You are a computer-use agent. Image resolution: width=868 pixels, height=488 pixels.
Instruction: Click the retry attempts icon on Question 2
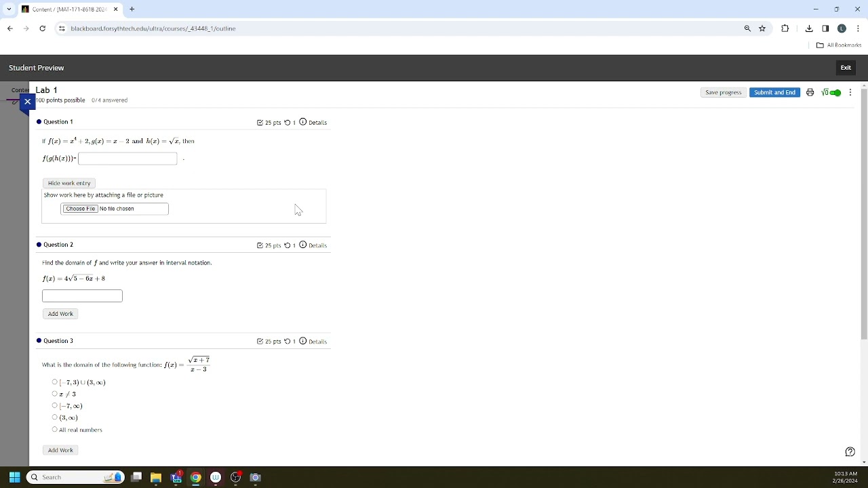coord(287,245)
